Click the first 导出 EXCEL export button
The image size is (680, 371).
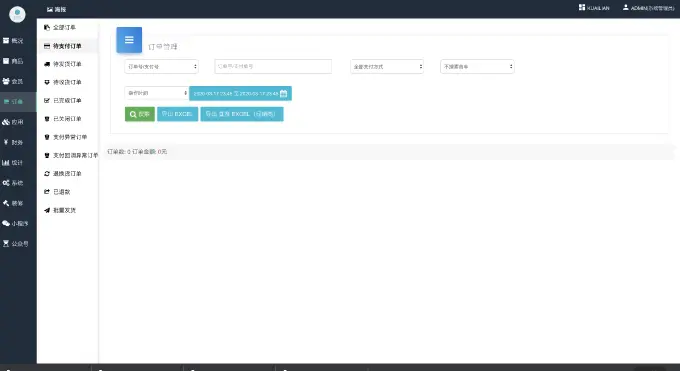click(x=177, y=114)
